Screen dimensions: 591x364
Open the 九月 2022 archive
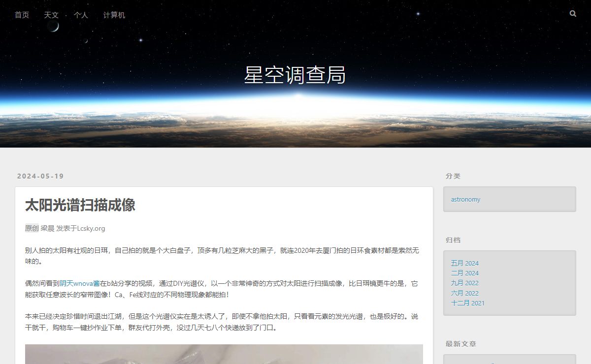[x=464, y=283]
